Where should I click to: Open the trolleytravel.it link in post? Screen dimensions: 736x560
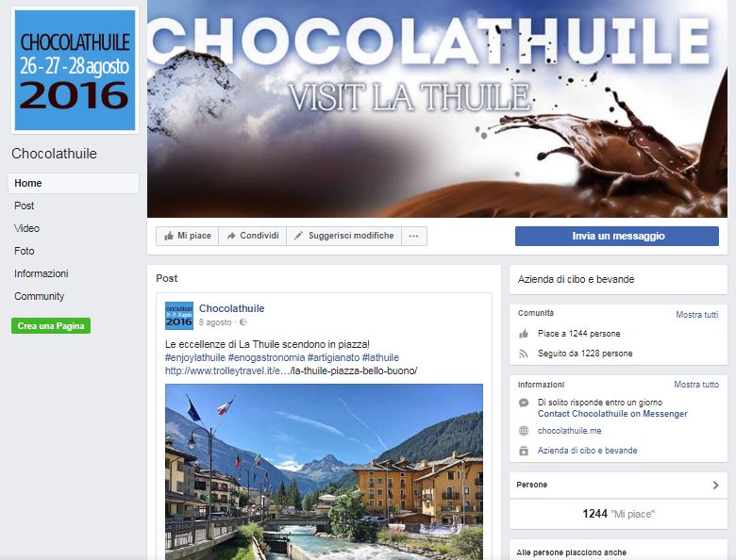(291, 371)
